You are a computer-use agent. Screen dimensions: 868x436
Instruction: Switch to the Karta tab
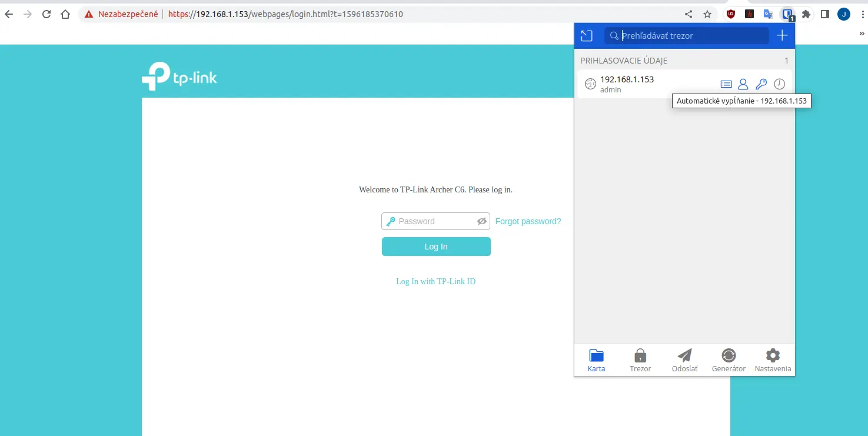click(x=596, y=360)
